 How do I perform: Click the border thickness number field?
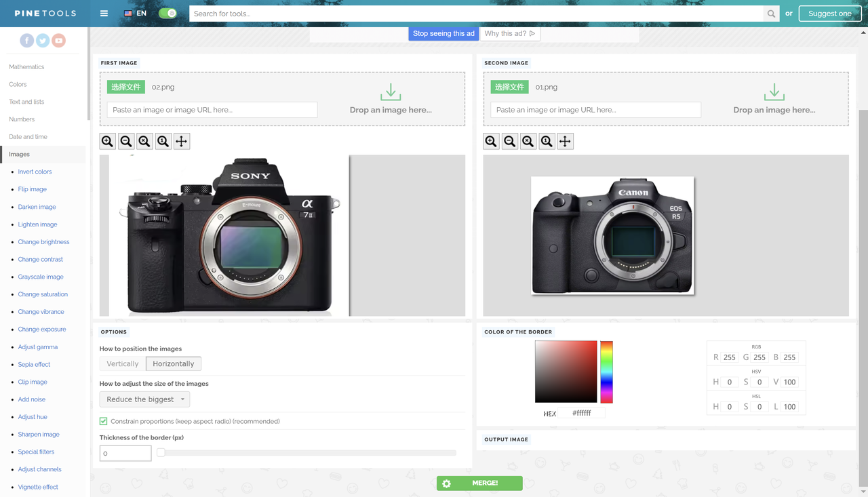(x=125, y=453)
